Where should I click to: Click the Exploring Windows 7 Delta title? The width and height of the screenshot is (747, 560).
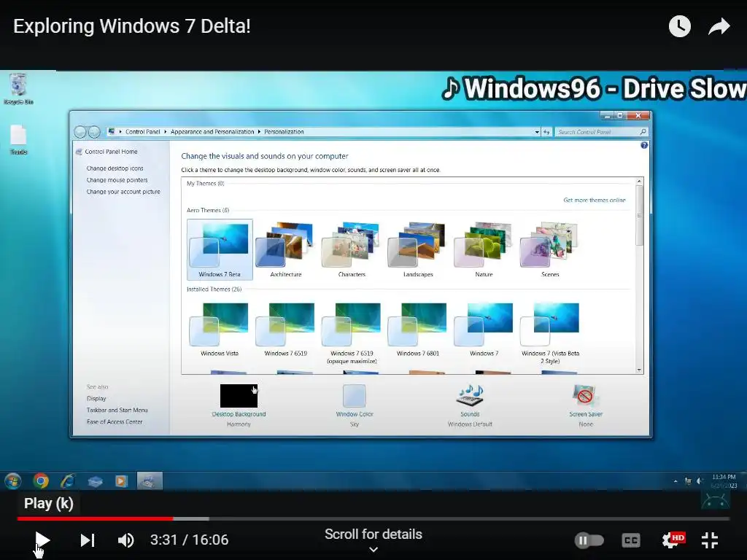click(x=132, y=26)
